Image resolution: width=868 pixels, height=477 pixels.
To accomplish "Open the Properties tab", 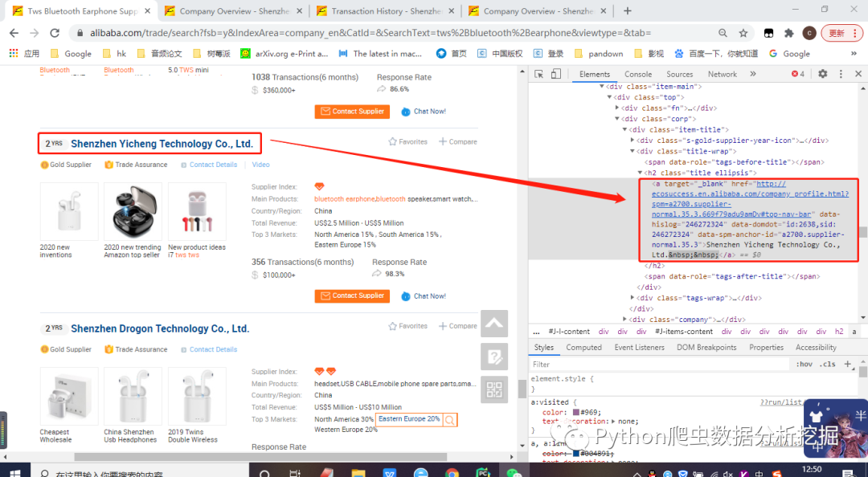I will tap(766, 348).
